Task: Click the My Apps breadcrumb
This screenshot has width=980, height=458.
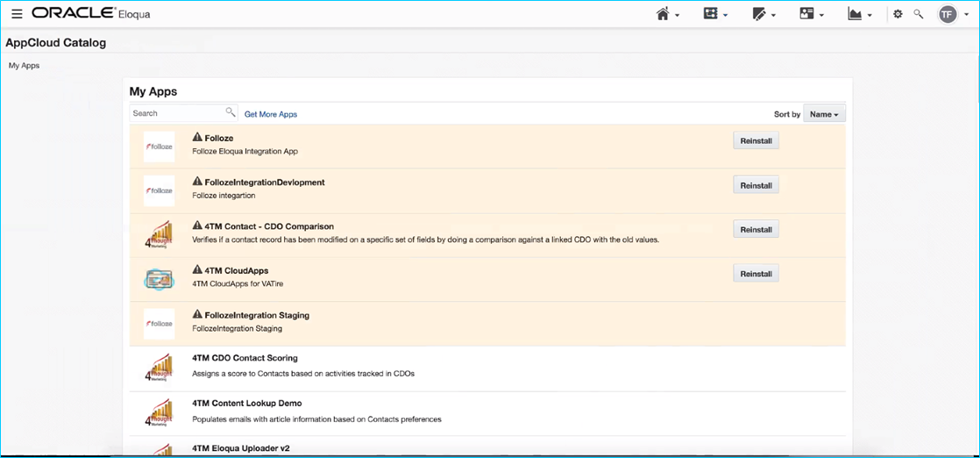Action: coord(24,66)
